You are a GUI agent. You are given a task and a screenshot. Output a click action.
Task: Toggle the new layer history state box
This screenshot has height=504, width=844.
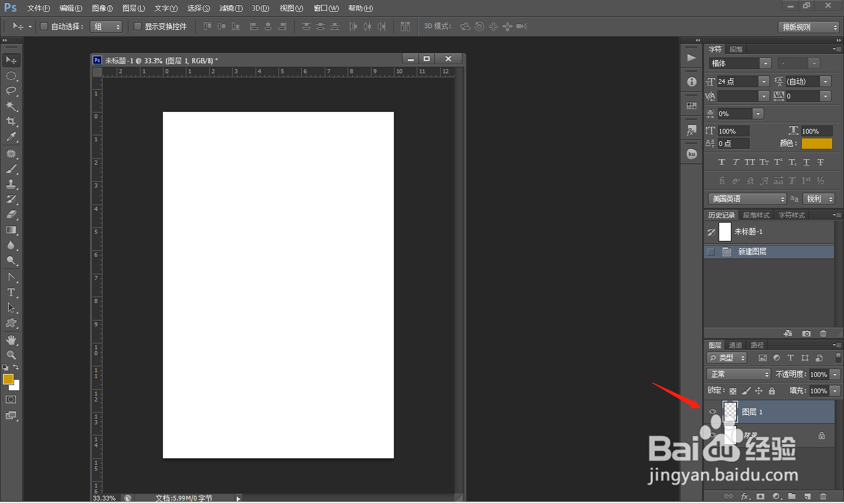[711, 252]
